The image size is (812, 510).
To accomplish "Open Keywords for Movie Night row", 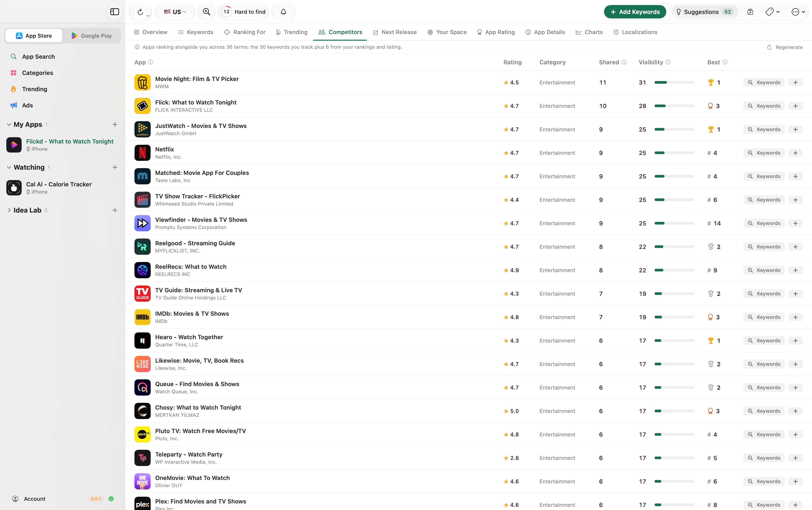I will (x=764, y=83).
